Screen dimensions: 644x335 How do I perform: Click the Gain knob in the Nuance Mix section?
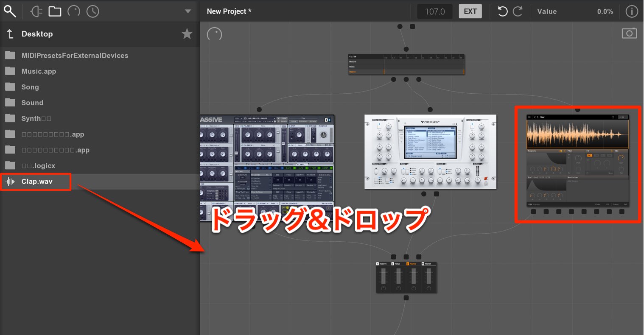(621, 158)
